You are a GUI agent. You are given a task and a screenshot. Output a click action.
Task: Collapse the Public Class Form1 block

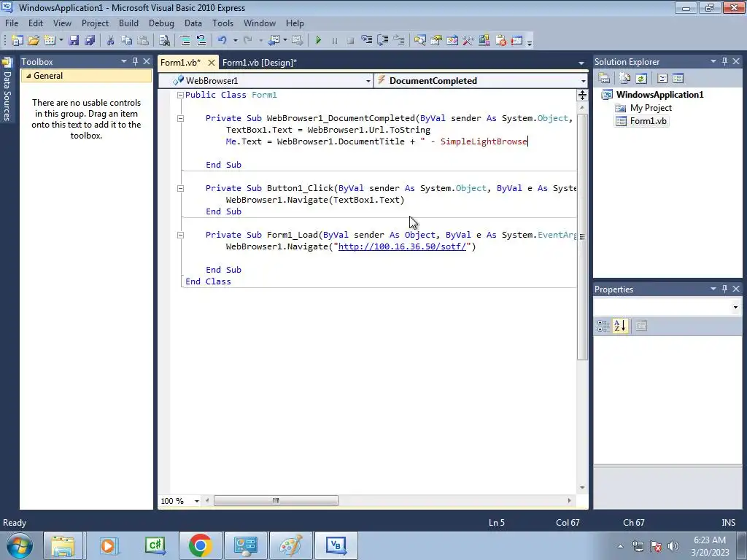[181, 95]
